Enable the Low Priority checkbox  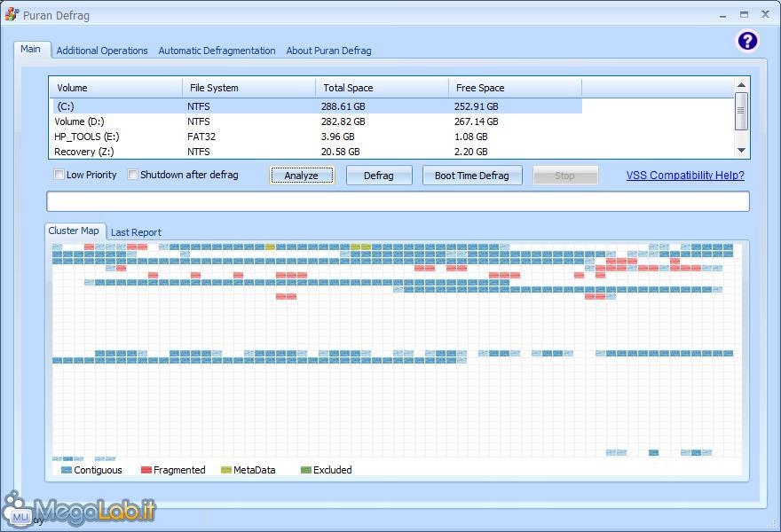tap(59, 175)
